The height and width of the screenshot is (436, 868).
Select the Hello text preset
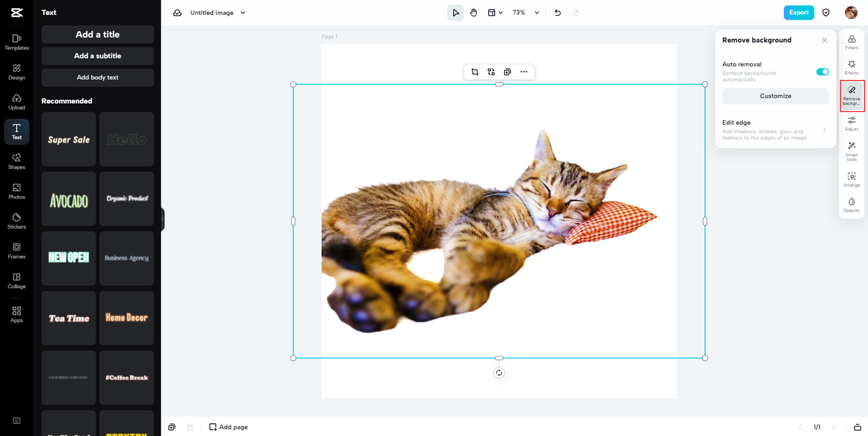(127, 139)
